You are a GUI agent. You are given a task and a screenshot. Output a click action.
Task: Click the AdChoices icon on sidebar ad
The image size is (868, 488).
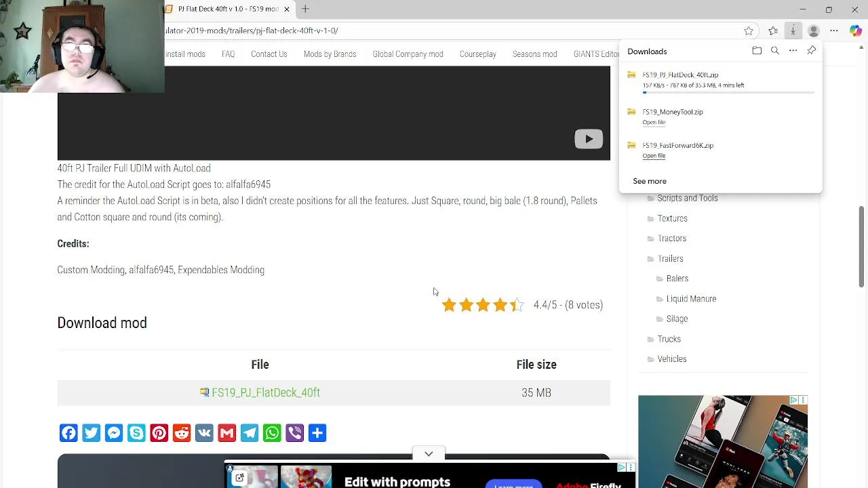(x=794, y=401)
